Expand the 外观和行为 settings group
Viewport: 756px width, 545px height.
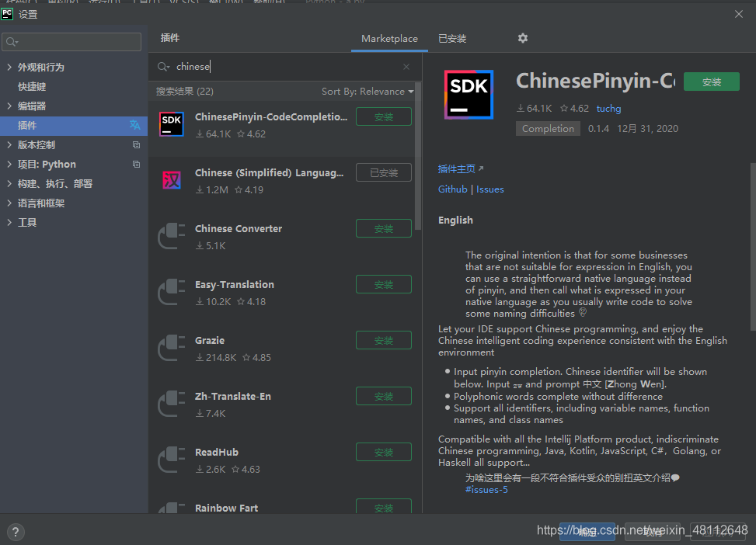[x=9, y=67]
